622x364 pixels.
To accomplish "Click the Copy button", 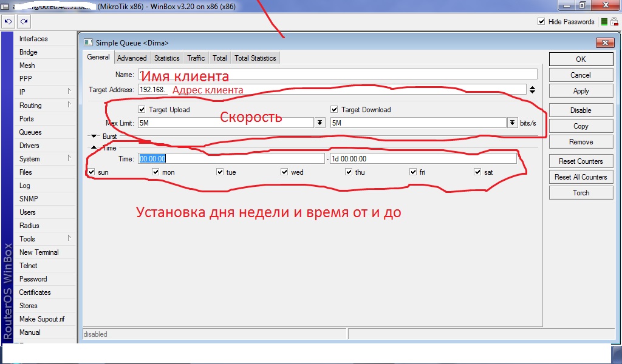I will click(x=581, y=126).
